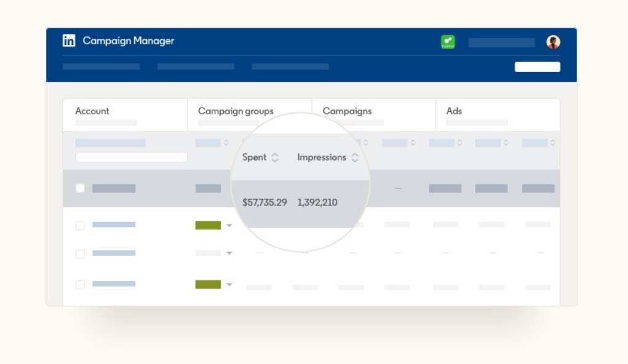Click the LinkedIn logo icon
This screenshot has width=628, height=364.
69,41
